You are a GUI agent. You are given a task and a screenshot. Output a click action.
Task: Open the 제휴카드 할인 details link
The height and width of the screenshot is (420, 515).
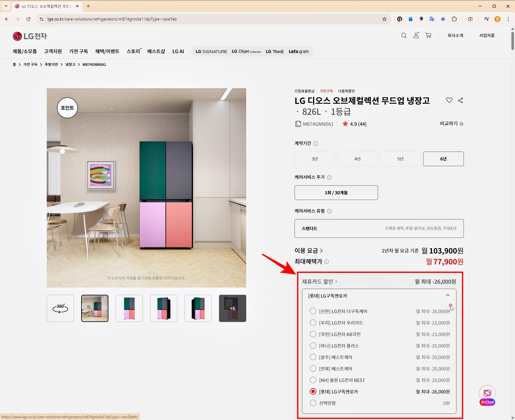[320, 282]
